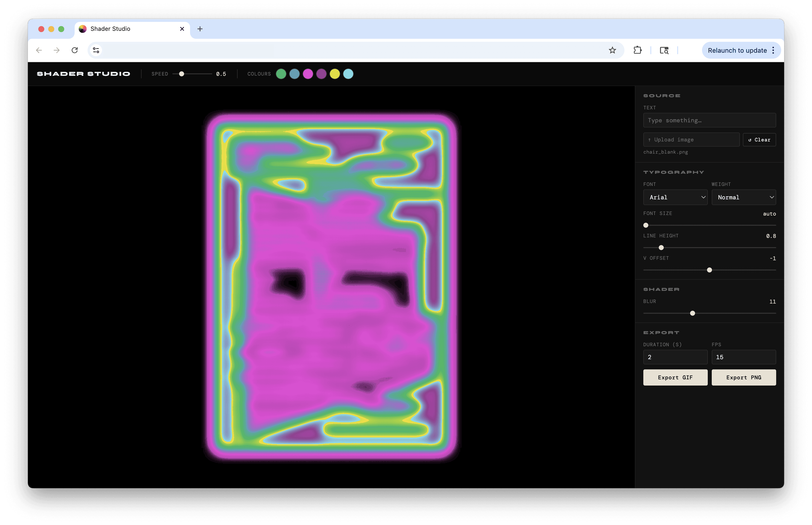Click the Export PNG button
Screen dimensions: 812x525
point(743,377)
